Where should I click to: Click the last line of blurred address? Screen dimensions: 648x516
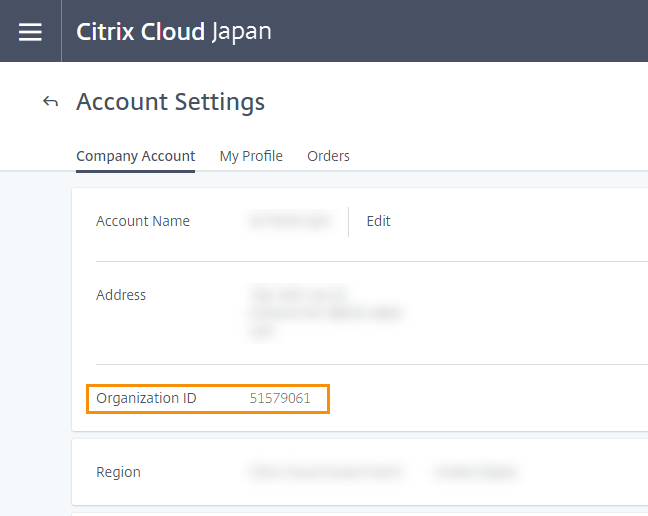coord(264,332)
